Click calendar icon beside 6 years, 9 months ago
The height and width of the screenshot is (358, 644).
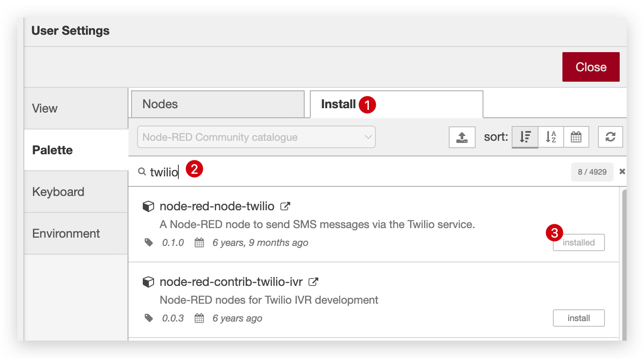[199, 242]
